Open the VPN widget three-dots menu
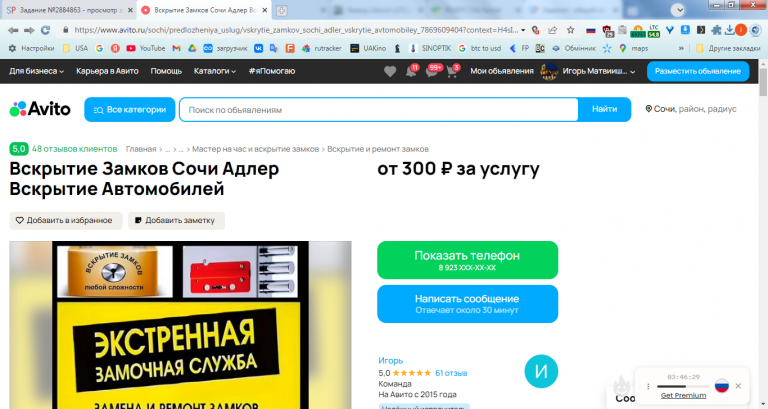 (648, 386)
